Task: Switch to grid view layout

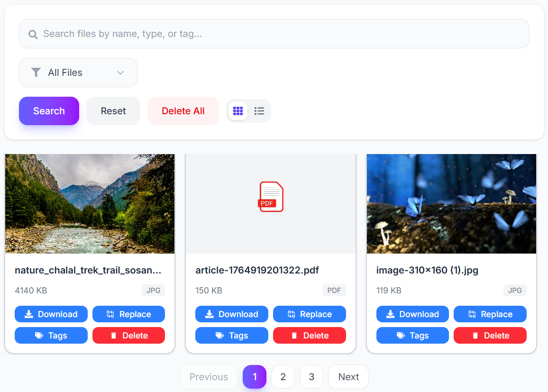Action: (238, 111)
